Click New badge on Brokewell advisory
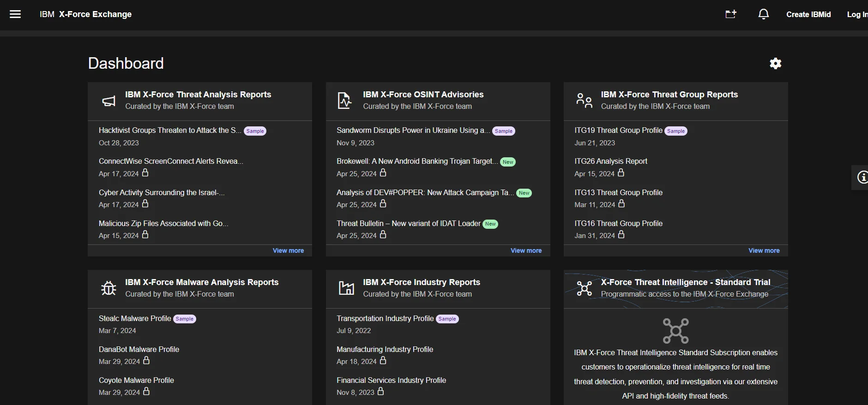Viewport: 868px width, 405px height. tap(508, 162)
